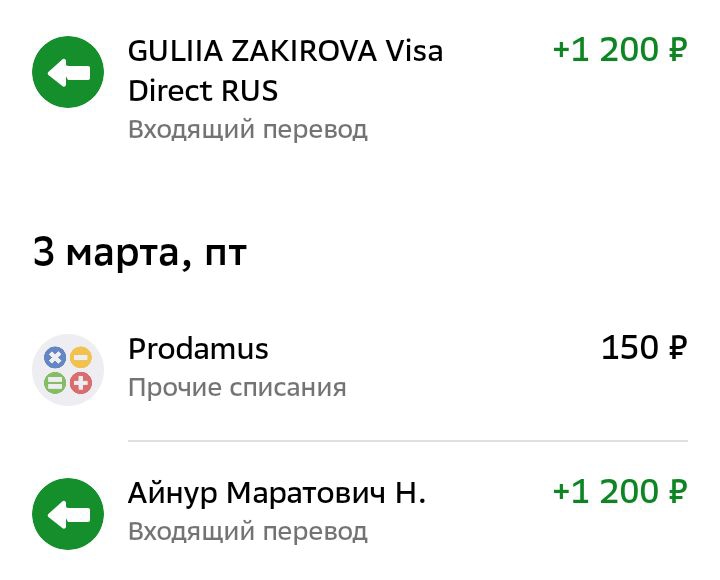
Task: Select the 150 ₽ Prodamus charge amount
Action: point(644,347)
